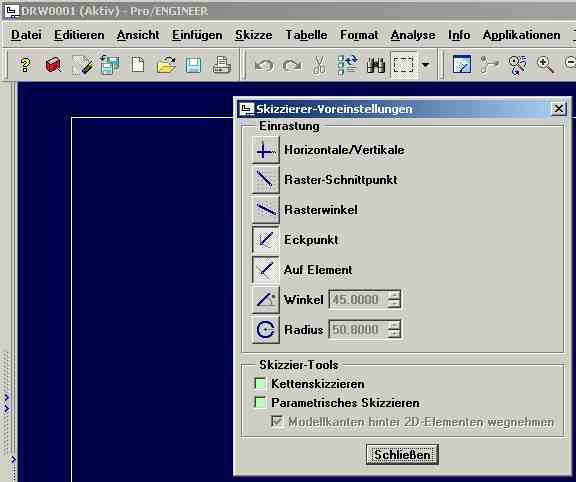Click the Schließen button
This screenshot has height=482, width=576.
[x=402, y=454]
